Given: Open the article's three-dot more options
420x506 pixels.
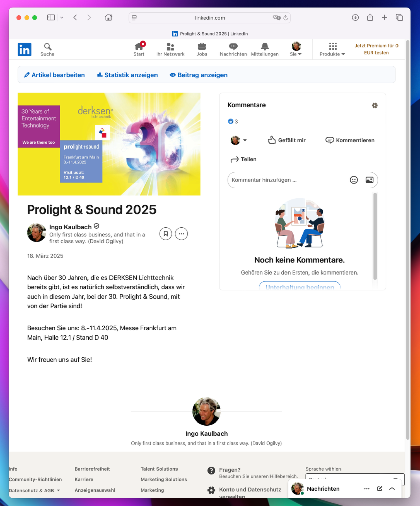Looking at the screenshot, I should coord(181,234).
